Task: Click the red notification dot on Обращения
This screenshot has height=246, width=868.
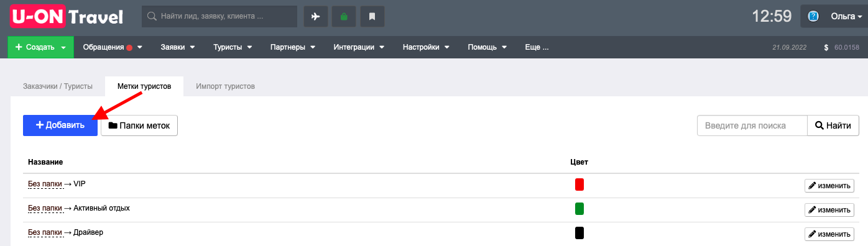Action: click(x=130, y=47)
